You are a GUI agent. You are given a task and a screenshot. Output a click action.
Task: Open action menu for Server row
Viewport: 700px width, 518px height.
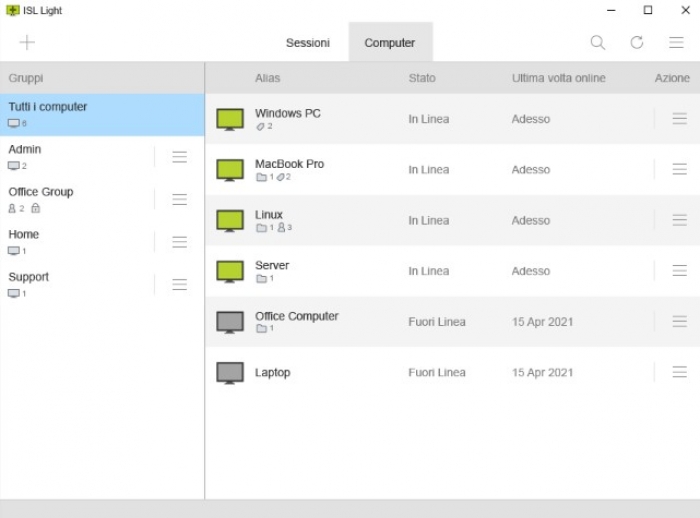[x=680, y=271]
